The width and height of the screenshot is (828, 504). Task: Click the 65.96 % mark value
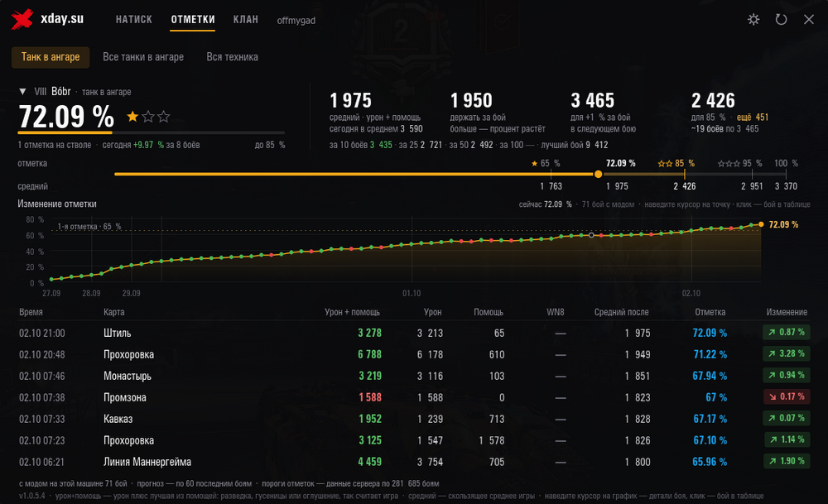point(710,462)
